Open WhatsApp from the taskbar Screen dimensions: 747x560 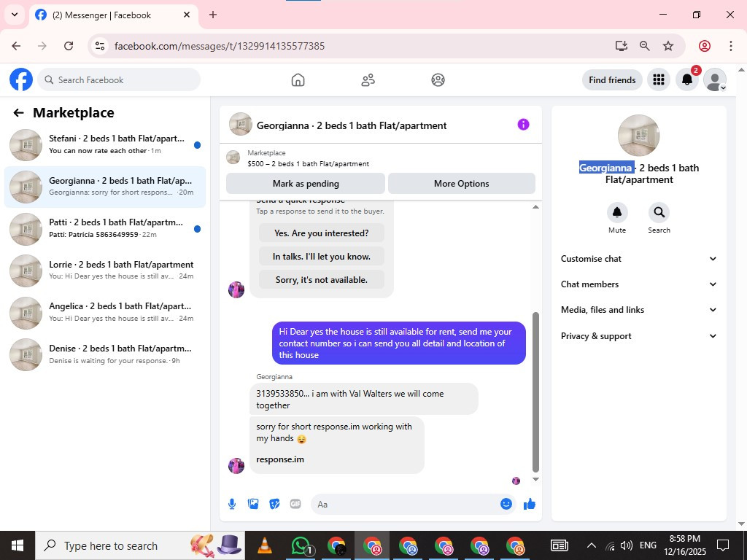tap(301, 545)
